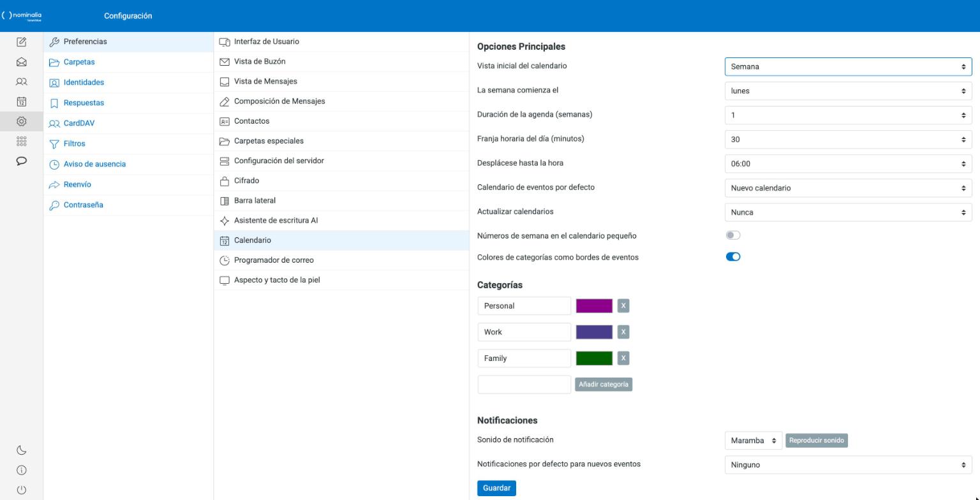Image resolution: width=980 pixels, height=500 pixels.
Task: Toggle dark mode moon icon
Action: point(21,450)
